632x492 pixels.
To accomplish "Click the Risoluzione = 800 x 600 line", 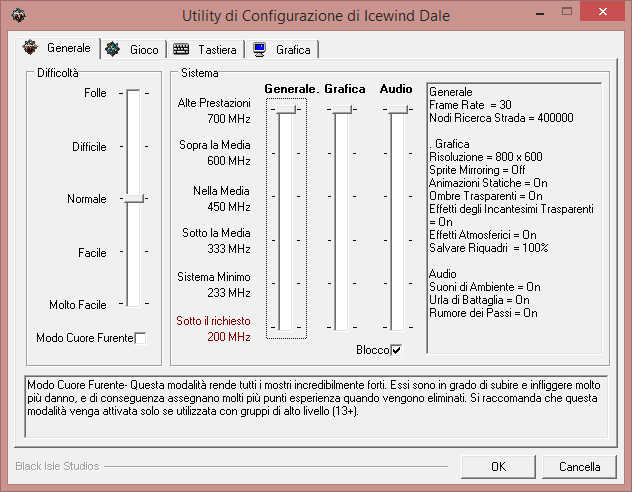I will pos(486,157).
